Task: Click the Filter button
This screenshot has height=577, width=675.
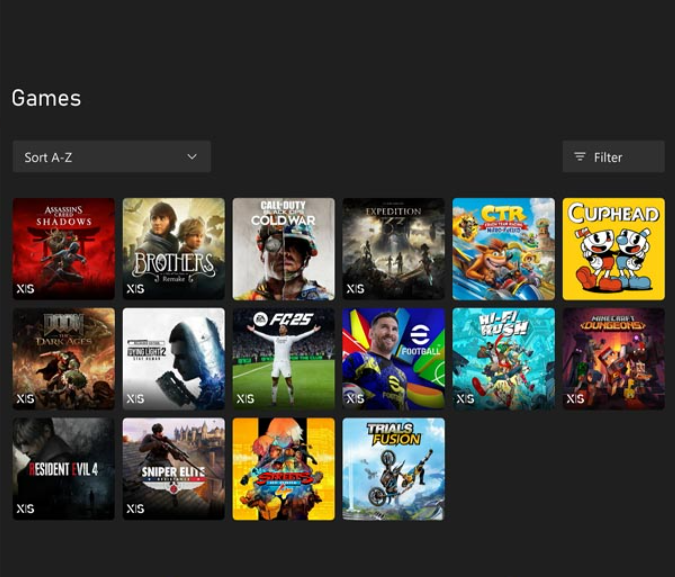Action: [613, 156]
